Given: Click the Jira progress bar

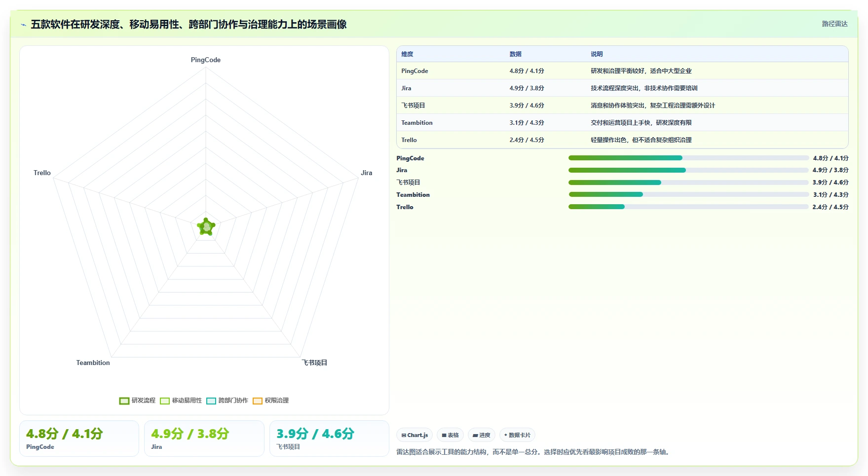Looking at the screenshot, I should tap(688, 170).
